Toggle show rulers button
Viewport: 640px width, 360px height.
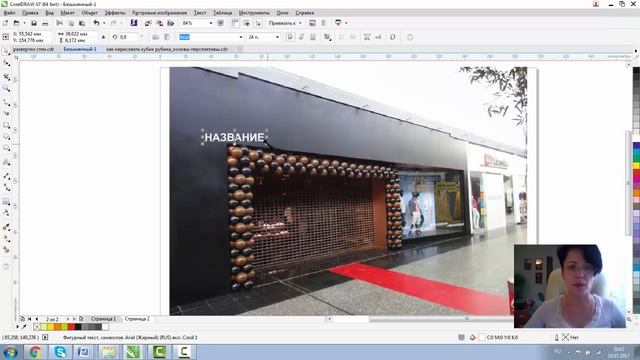click(x=235, y=23)
